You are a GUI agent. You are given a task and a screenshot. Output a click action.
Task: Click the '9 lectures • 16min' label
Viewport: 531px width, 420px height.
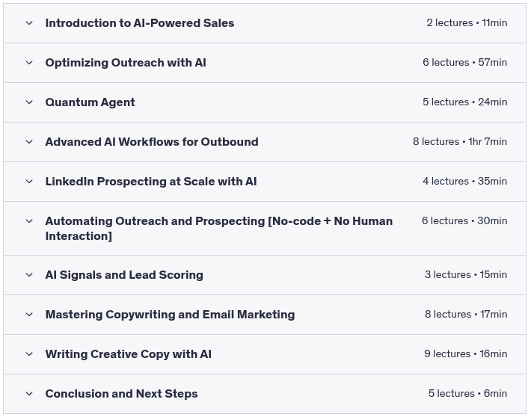(465, 354)
